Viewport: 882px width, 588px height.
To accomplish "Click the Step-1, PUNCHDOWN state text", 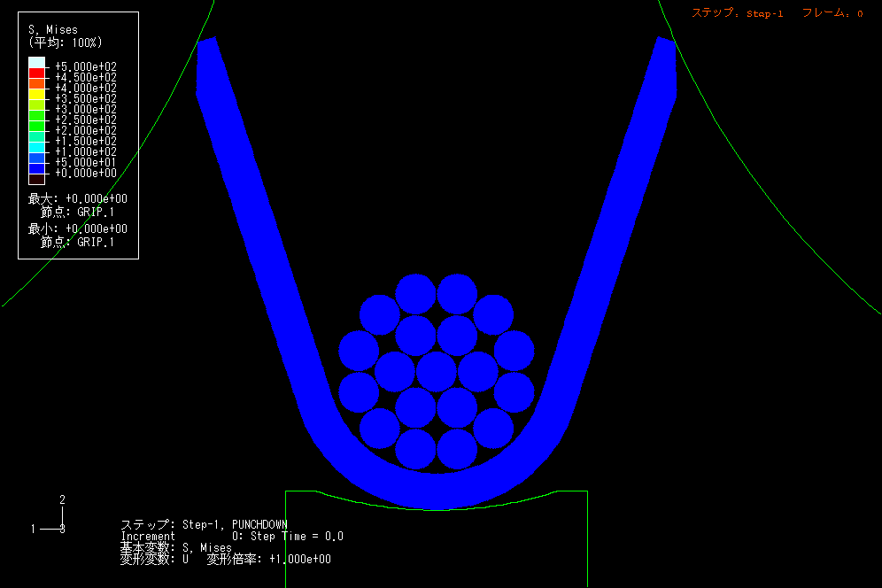I will tap(204, 524).
